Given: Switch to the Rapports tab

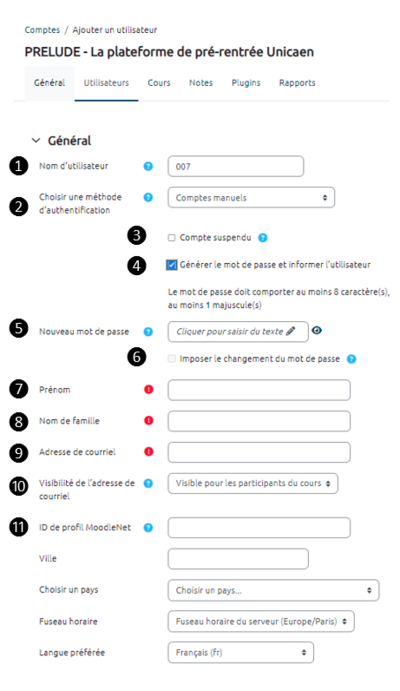Looking at the screenshot, I should (297, 83).
